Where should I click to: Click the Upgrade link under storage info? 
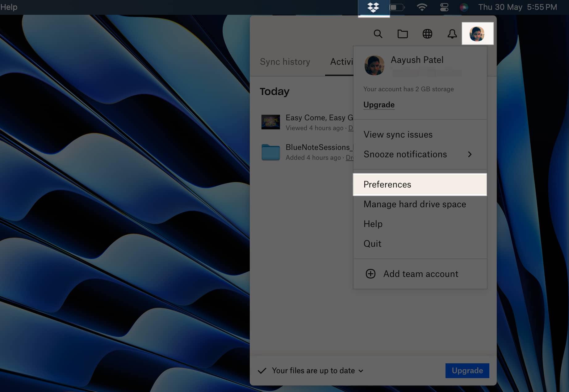click(379, 105)
